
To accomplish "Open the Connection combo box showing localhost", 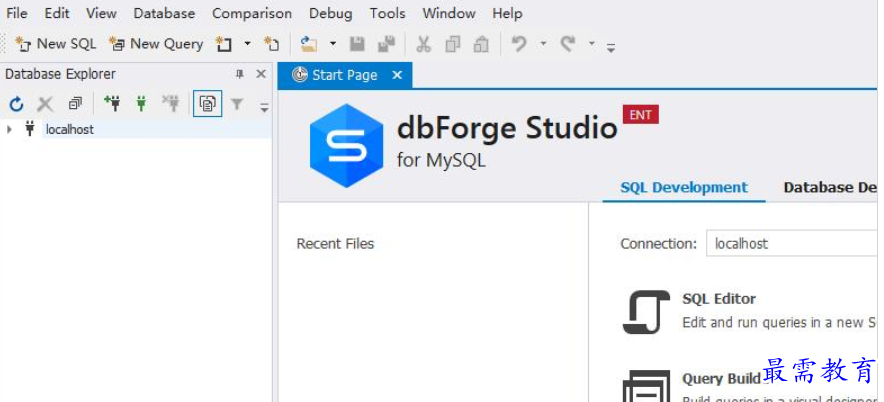I will (792, 244).
